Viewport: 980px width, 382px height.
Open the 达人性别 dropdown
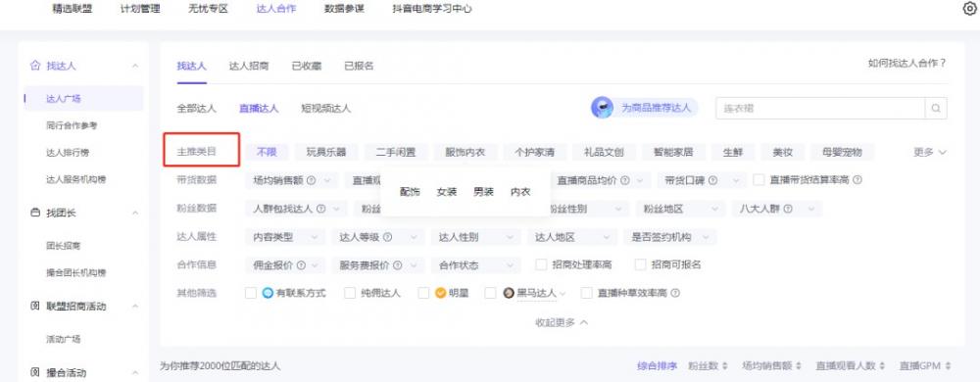(475, 237)
